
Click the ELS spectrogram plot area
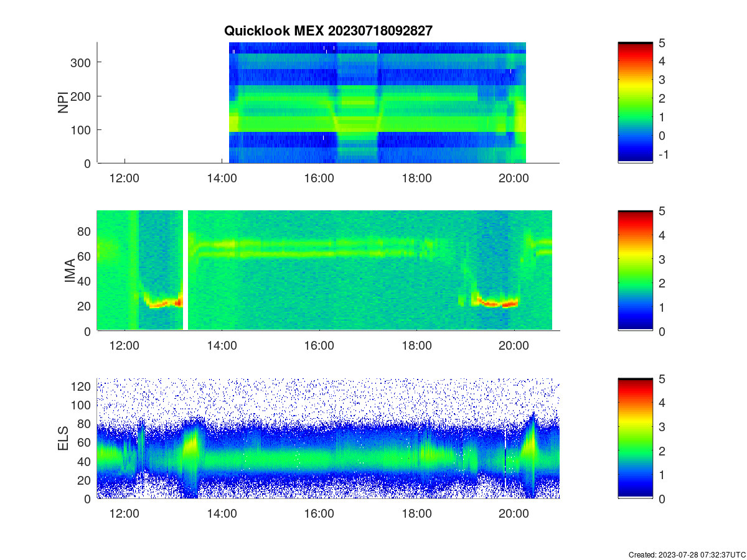(328, 438)
